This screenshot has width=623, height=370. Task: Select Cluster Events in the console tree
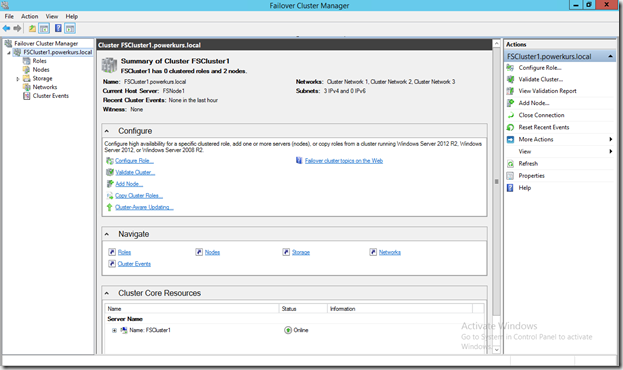tap(50, 96)
